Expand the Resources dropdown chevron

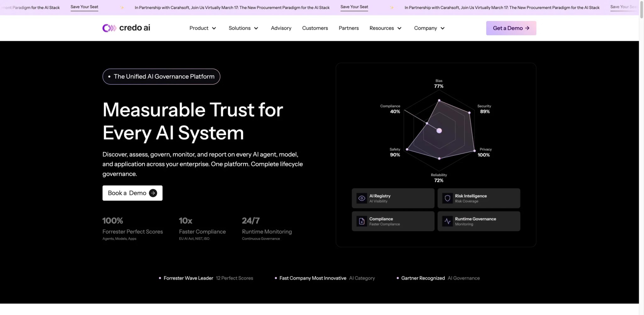click(x=399, y=28)
